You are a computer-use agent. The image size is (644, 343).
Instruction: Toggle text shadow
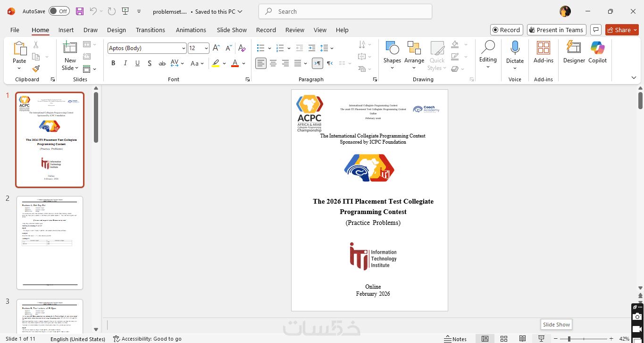150,63
